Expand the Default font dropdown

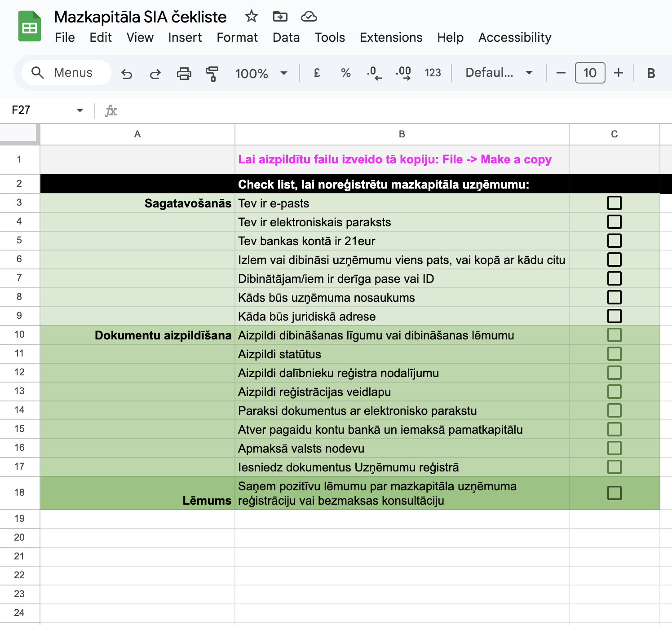499,73
